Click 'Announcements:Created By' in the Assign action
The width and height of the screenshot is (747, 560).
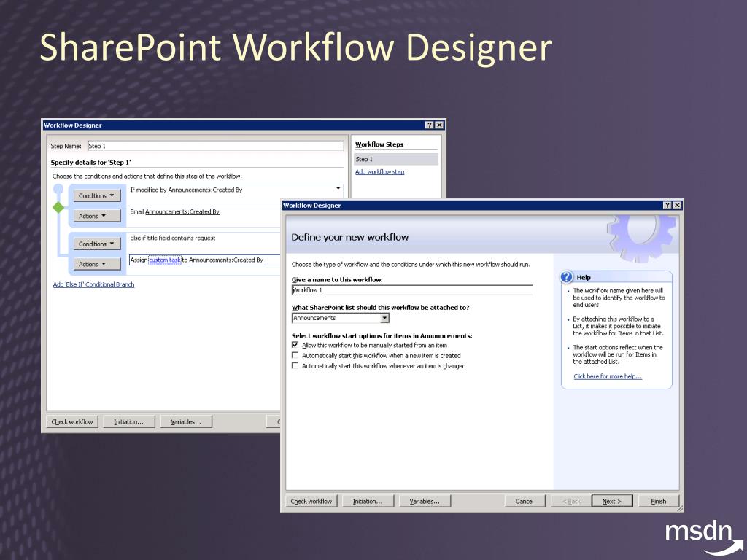(x=226, y=260)
